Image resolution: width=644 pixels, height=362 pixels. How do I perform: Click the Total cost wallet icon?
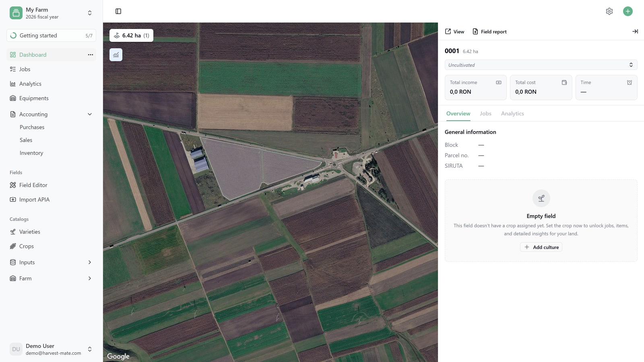pos(564,82)
